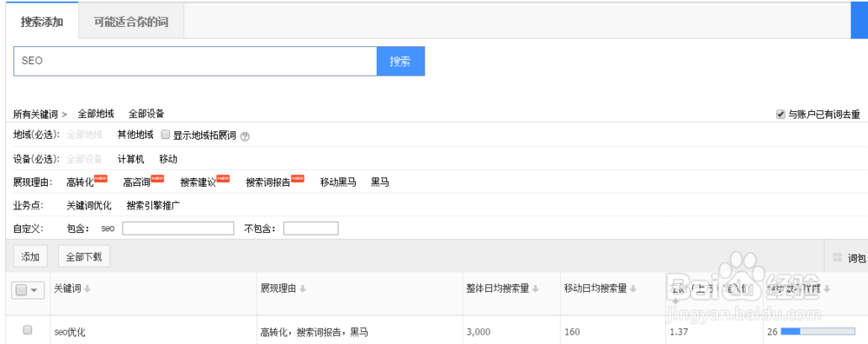Filter by 移动黑马 reason
868x344 pixels.
pyautogui.click(x=338, y=182)
